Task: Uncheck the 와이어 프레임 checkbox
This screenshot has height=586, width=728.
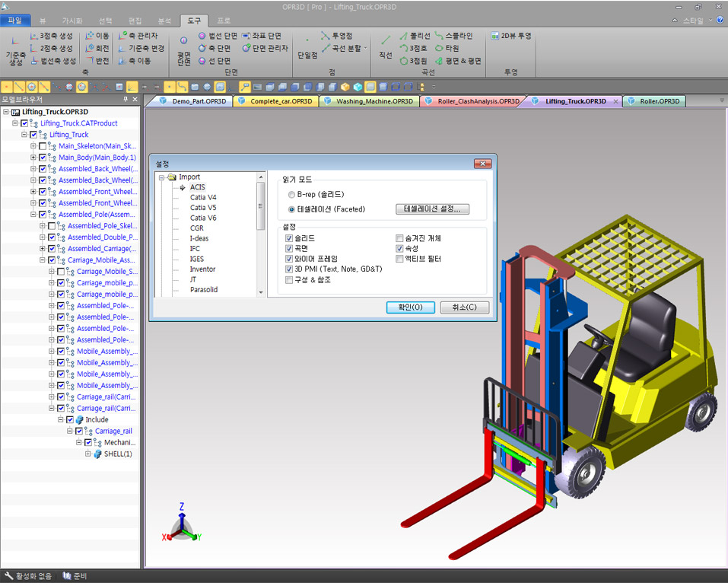Action: click(x=289, y=259)
